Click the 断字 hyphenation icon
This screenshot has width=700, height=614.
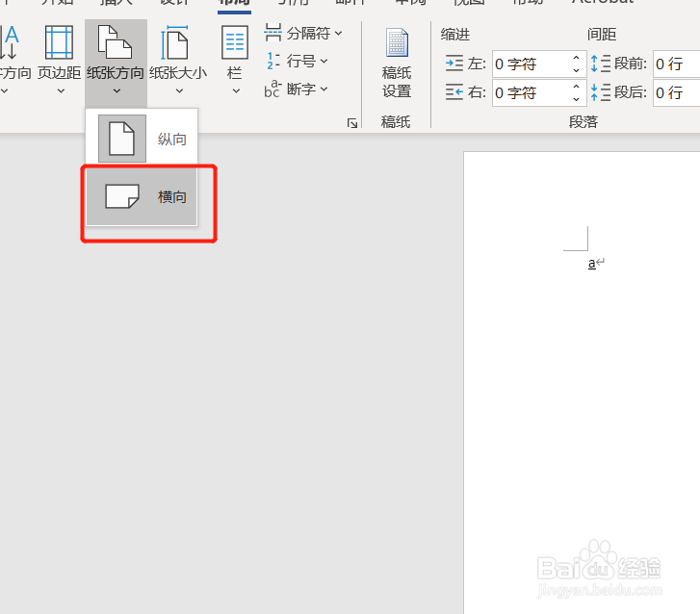click(x=272, y=89)
